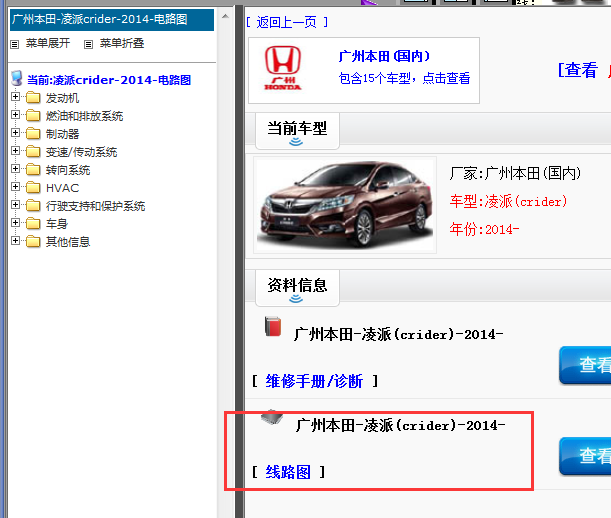Image resolution: width=611 pixels, height=518 pixels.
Task: Click the 发动机 folder icon
Action: click(x=33, y=97)
